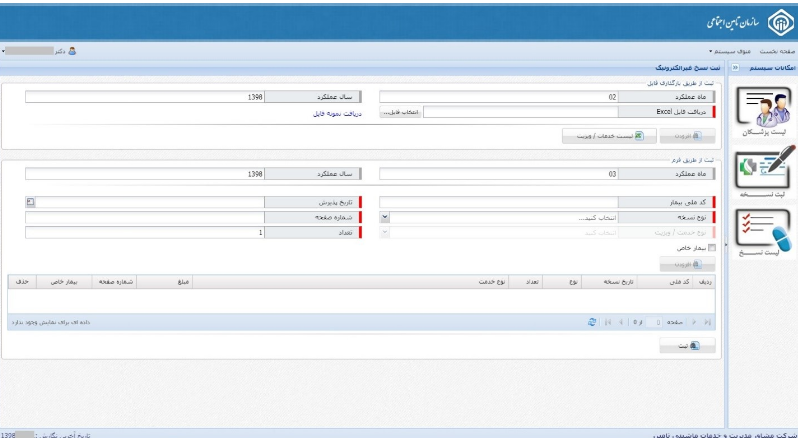Open the منوی سیستم menu
This screenshot has width=803, height=438.
click(x=730, y=51)
